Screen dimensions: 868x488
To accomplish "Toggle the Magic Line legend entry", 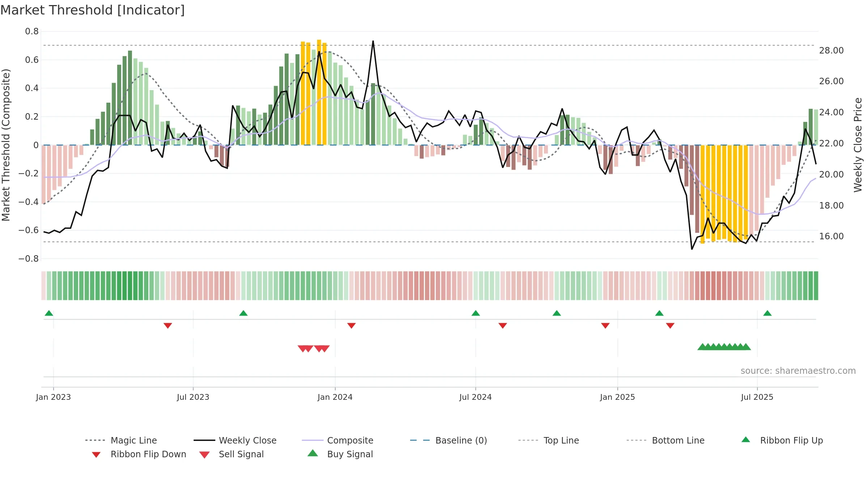I will click(121, 440).
